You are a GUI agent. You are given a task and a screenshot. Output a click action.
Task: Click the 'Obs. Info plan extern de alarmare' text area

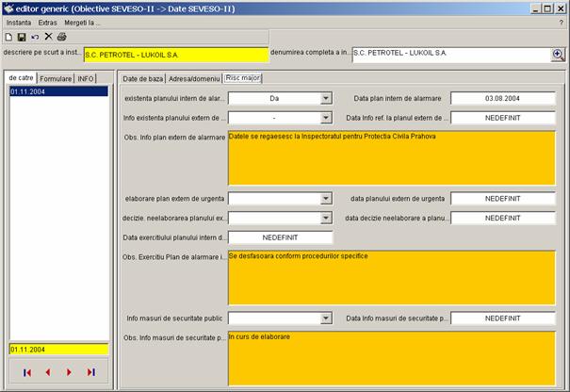[x=391, y=157]
